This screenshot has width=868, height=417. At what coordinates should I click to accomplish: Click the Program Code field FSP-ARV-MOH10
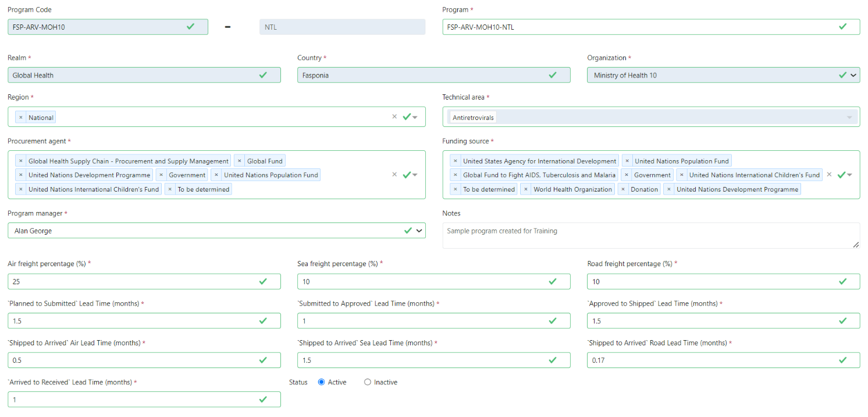tap(108, 27)
